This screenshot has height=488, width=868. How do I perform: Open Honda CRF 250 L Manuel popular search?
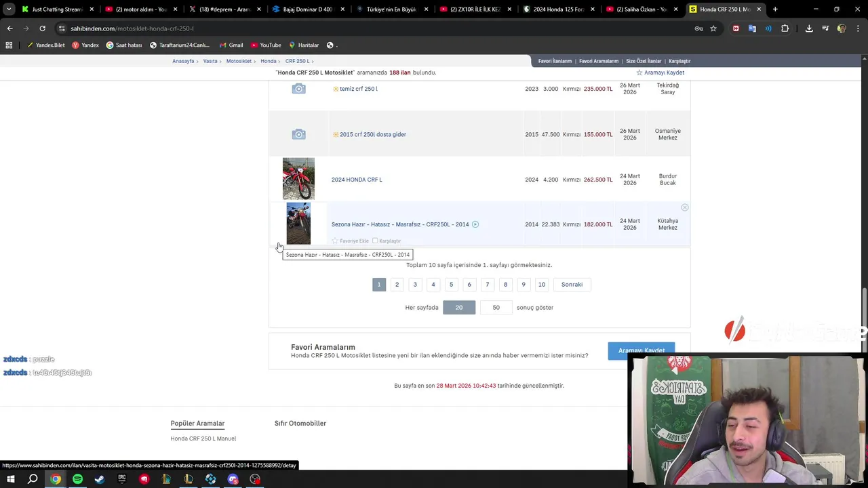pos(203,439)
